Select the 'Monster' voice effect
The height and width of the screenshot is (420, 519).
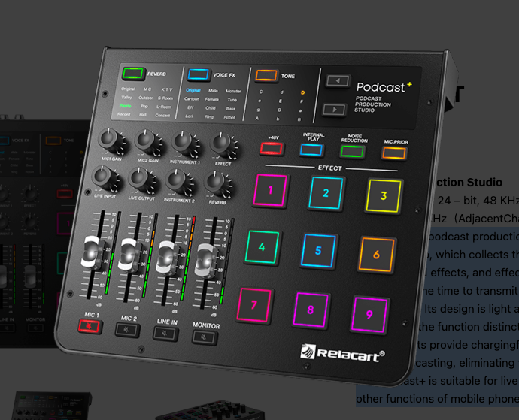point(233,91)
